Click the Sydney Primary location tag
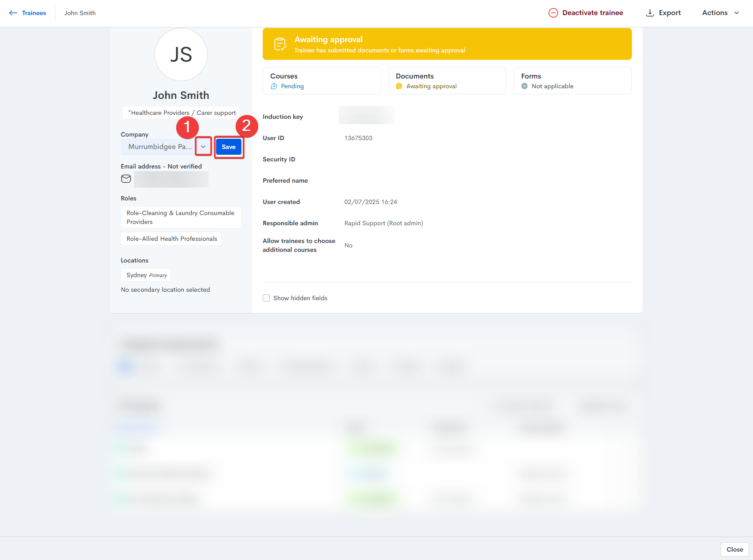The image size is (753, 560). [146, 275]
